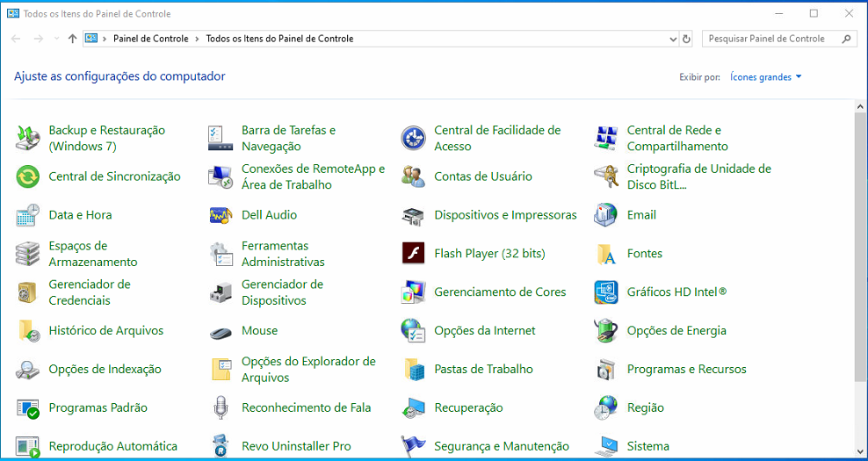Image resolution: width=868 pixels, height=461 pixels.
Task: Click the Opções de Energia battery icon
Action: coord(605,330)
